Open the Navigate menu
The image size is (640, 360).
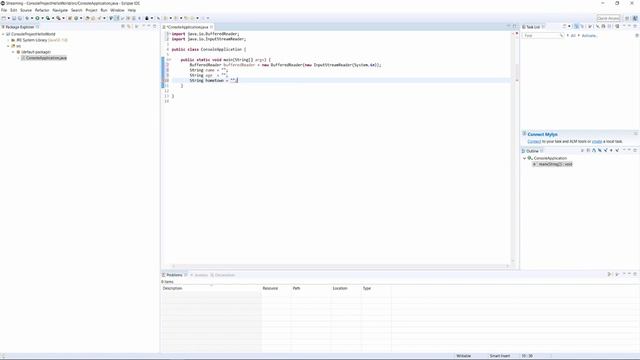pos(60,10)
